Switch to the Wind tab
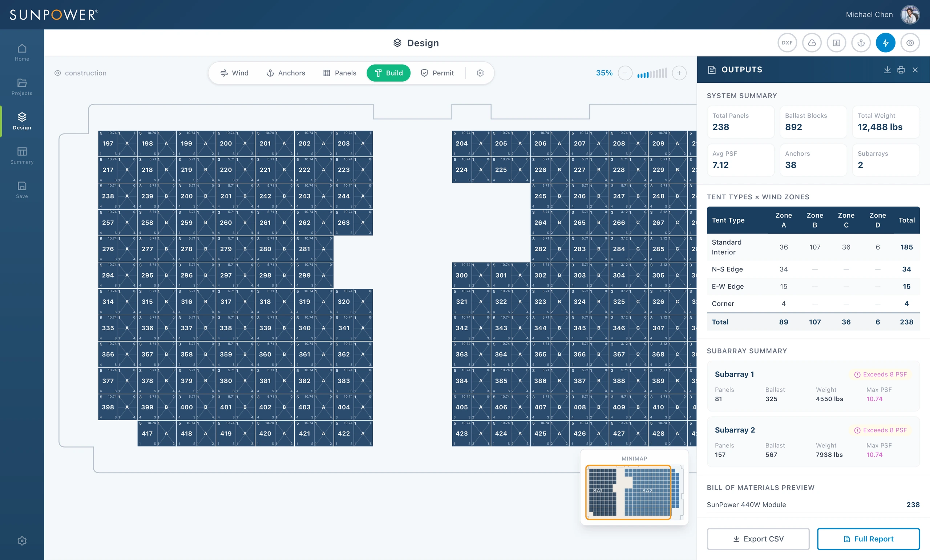 click(234, 73)
